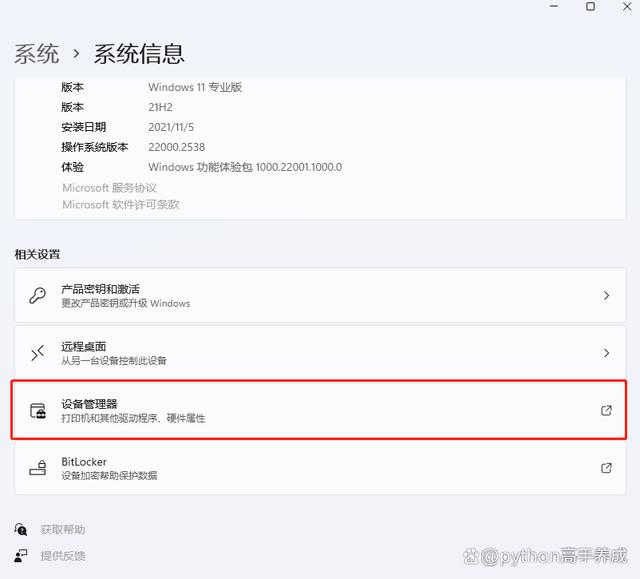Open the external link icon in the 设备管理器 row

[606, 410]
